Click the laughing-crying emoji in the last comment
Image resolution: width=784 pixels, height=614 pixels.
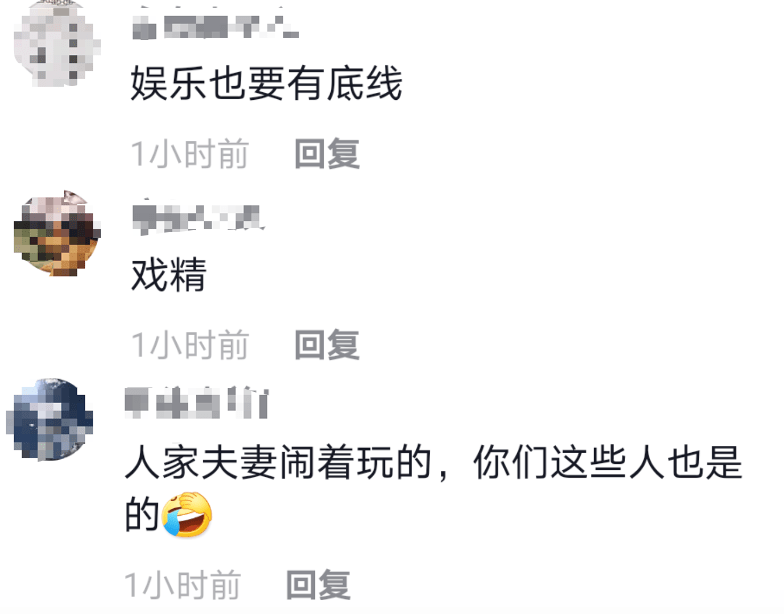[187, 514]
